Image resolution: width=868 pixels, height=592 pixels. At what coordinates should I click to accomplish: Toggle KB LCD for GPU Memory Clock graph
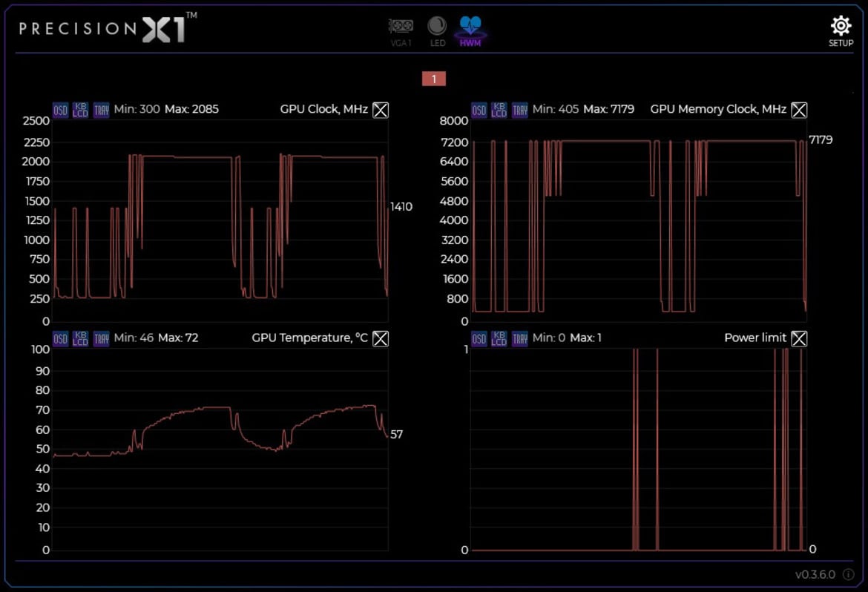499,111
